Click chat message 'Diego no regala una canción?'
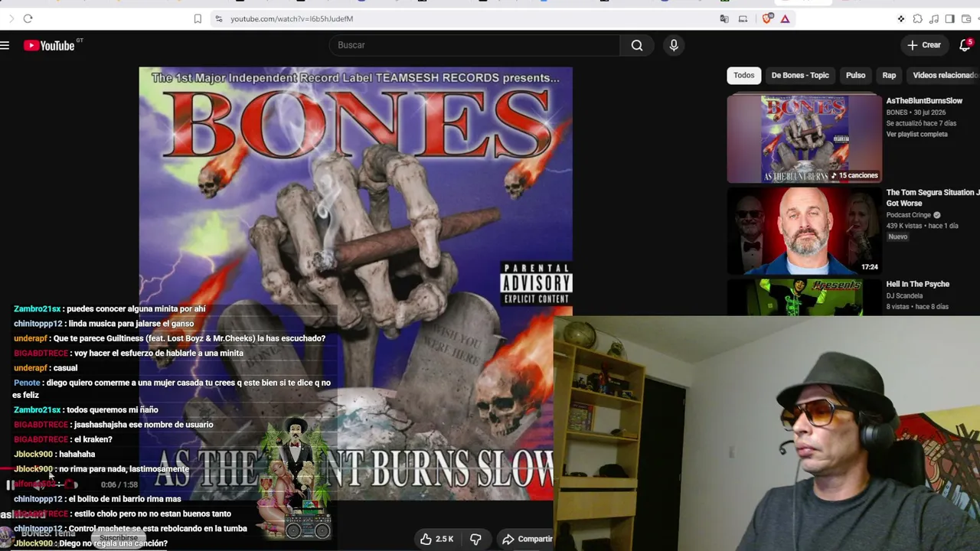 pos(113,543)
